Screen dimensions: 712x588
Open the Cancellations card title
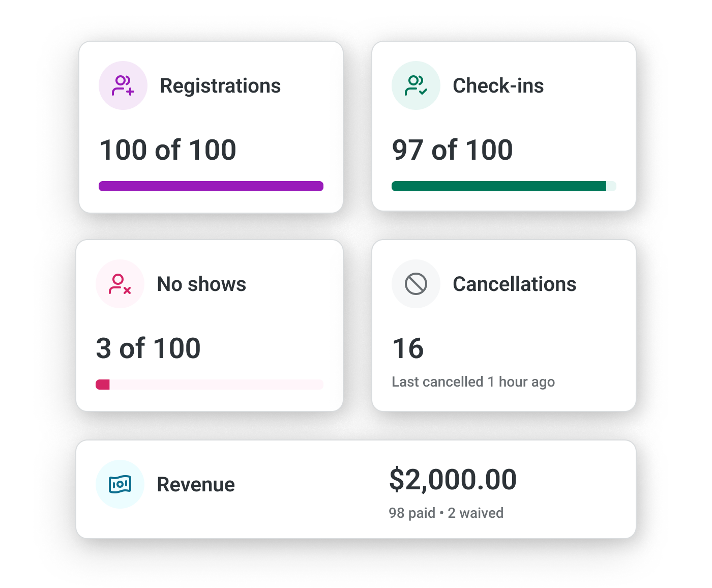pos(514,284)
